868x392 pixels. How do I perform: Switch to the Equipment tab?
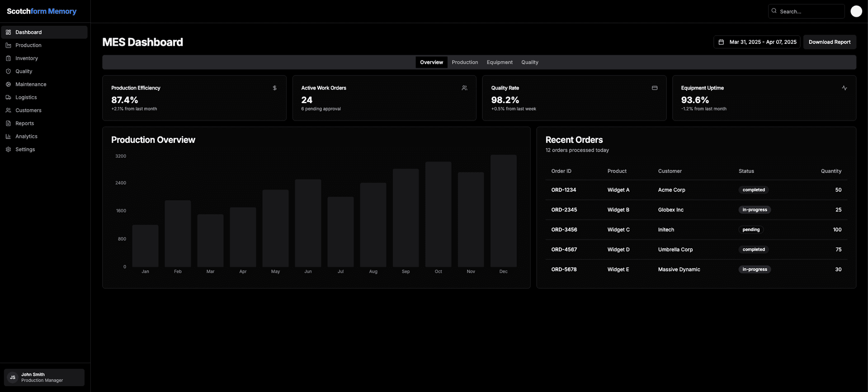coord(500,62)
